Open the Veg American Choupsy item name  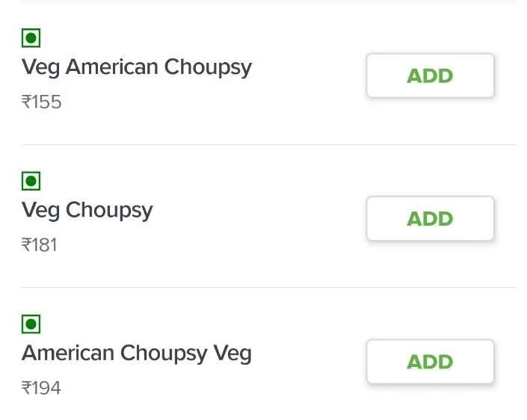pos(137,67)
